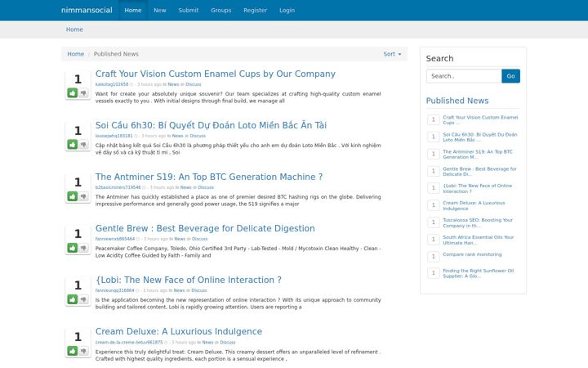Open the Register page
Viewport: 588px width, 368px height.
[x=255, y=10]
